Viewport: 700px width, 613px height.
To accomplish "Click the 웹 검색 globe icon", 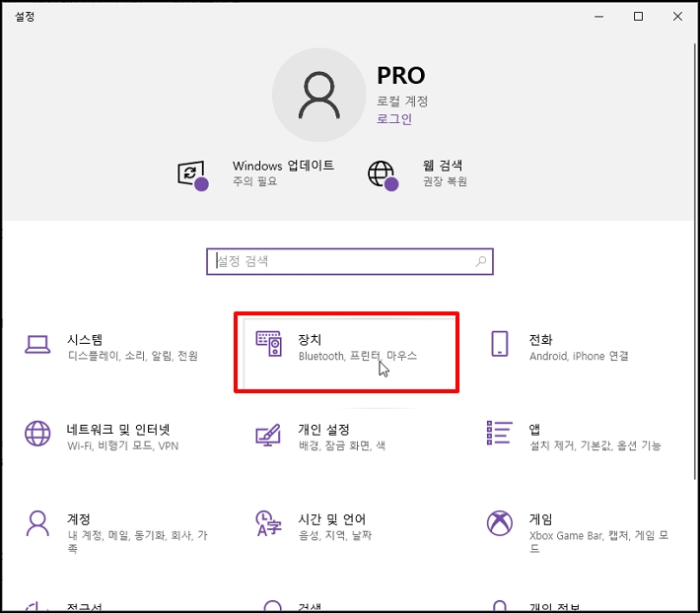I will tap(384, 175).
